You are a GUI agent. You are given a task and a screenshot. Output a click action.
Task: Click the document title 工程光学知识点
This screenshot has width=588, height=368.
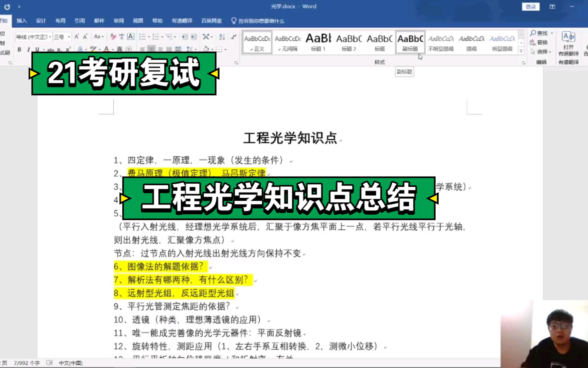(x=290, y=138)
